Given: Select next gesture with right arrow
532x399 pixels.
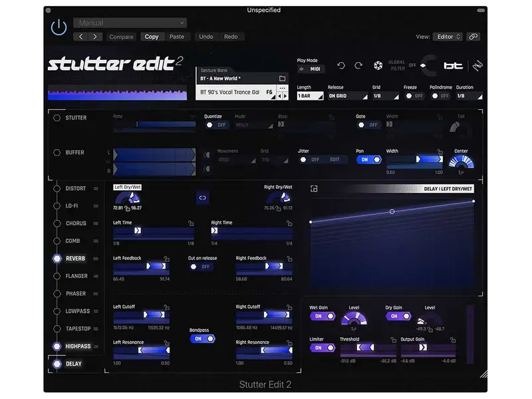Looking at the screenshot, I should 285,96.
